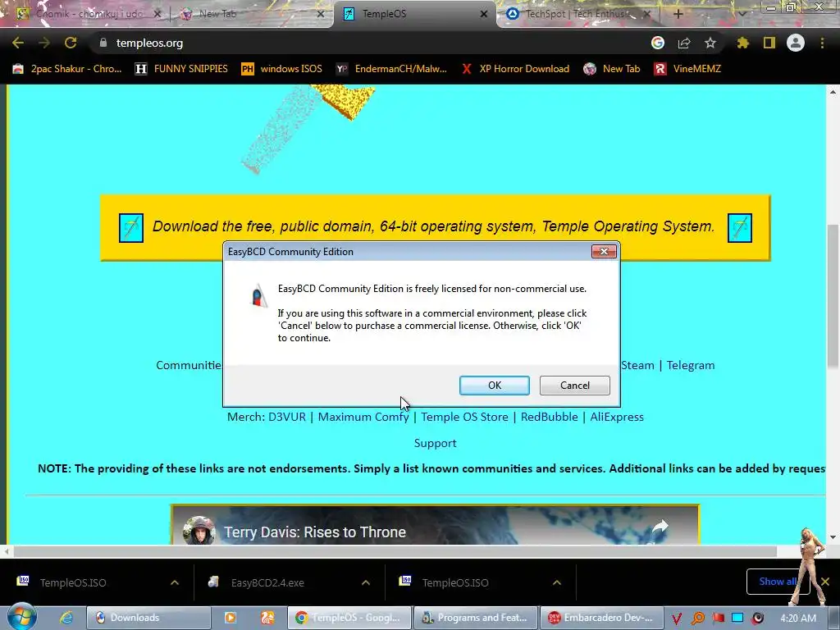Click the address bar showing templeos.org

coord(370,43)
